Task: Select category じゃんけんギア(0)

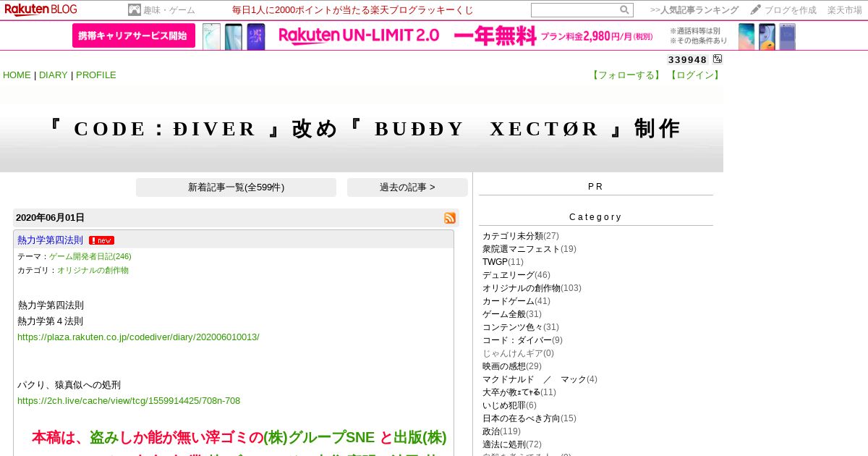Action: click(x=518, y=353)
